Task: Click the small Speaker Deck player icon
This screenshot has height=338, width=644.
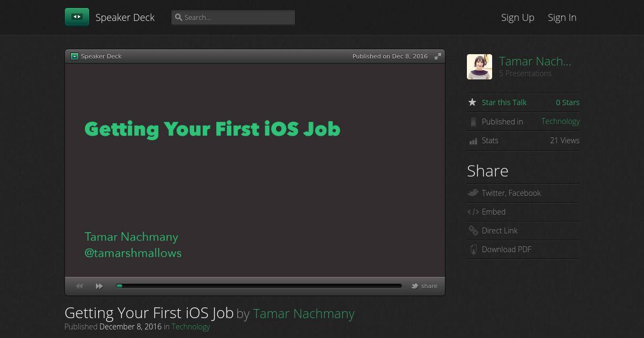Action: click(x=75, y=56)
